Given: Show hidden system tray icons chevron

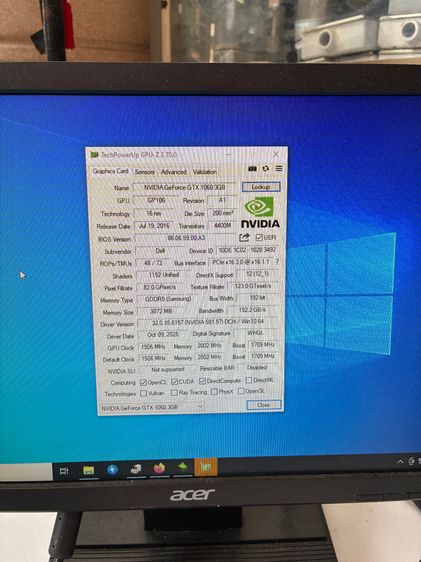Looking at the screenshot, I should point(401,462).
